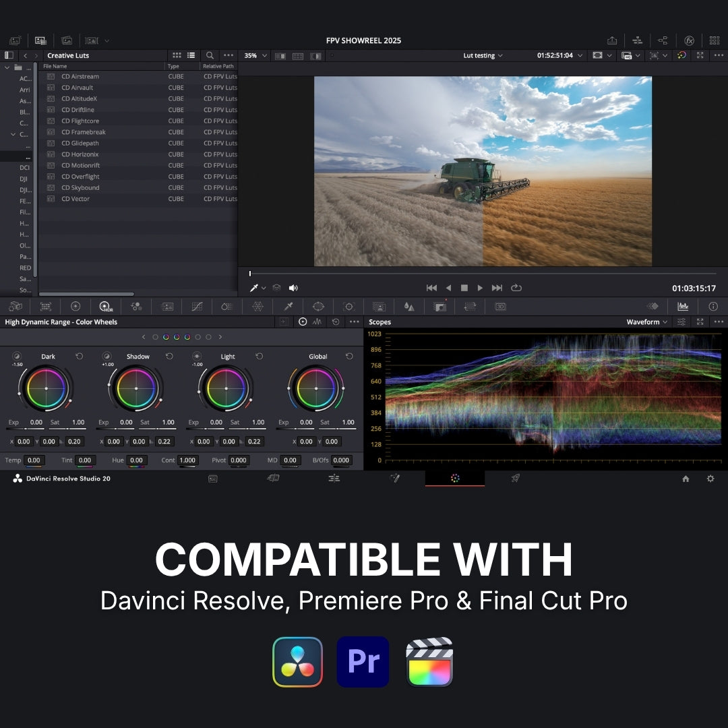Click the Cont value field

187,460
